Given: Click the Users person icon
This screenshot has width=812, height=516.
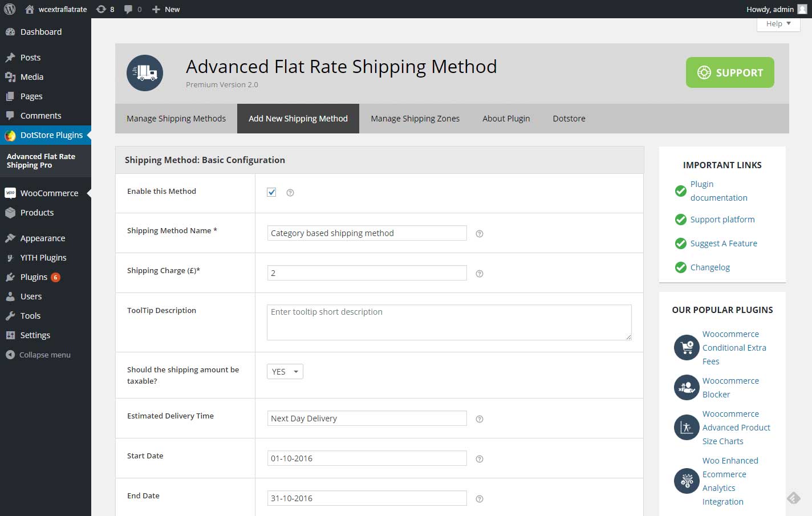Looking at the screenshot, I should (10, 296).
